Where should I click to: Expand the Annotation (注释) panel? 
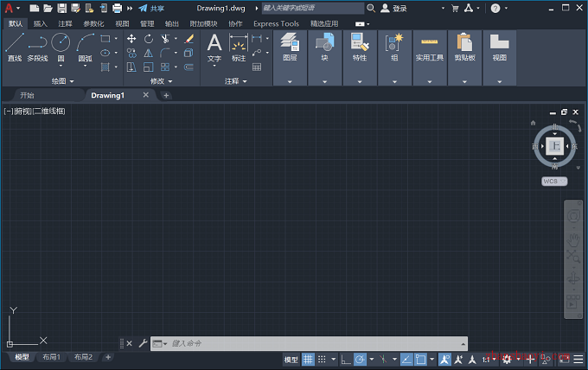(x=236, y=81)
